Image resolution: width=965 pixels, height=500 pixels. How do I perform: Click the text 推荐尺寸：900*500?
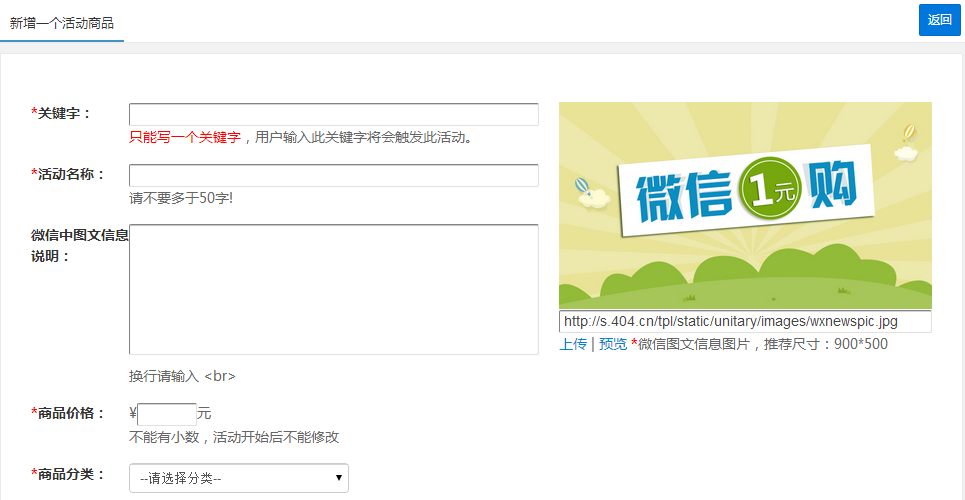tap(825, 344)
